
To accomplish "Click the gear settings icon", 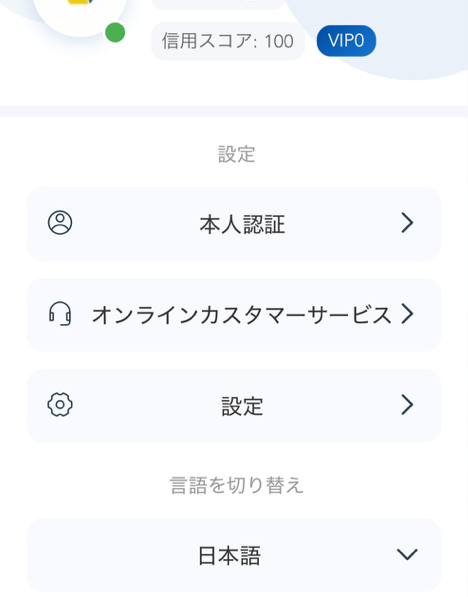I will (x=60, y=404).
